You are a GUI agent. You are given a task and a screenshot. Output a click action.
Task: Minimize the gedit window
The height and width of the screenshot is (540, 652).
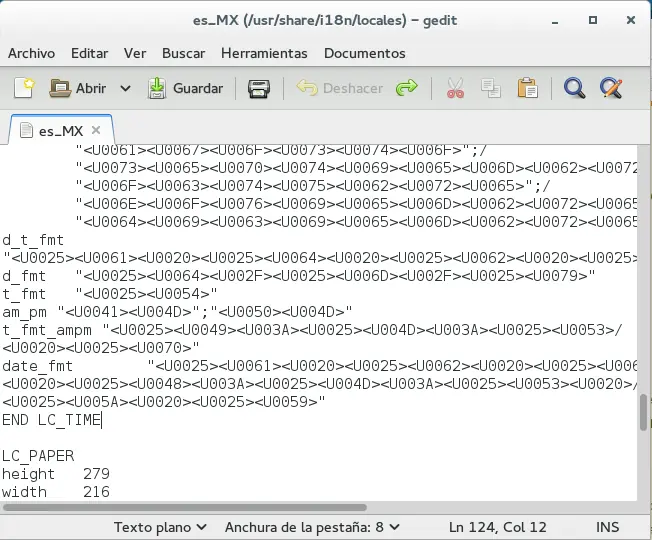[555, 21]
